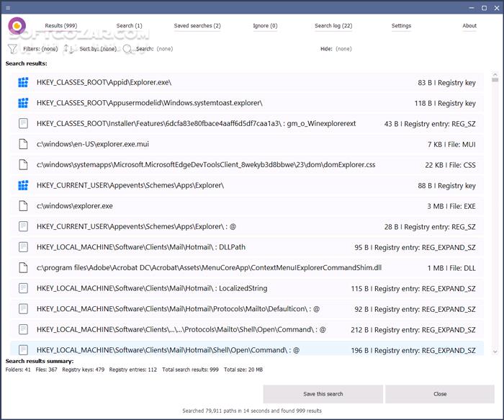Click file icon for explorer.exe.mui
This screenshot has height=420, width=504.
coord(23,144)
